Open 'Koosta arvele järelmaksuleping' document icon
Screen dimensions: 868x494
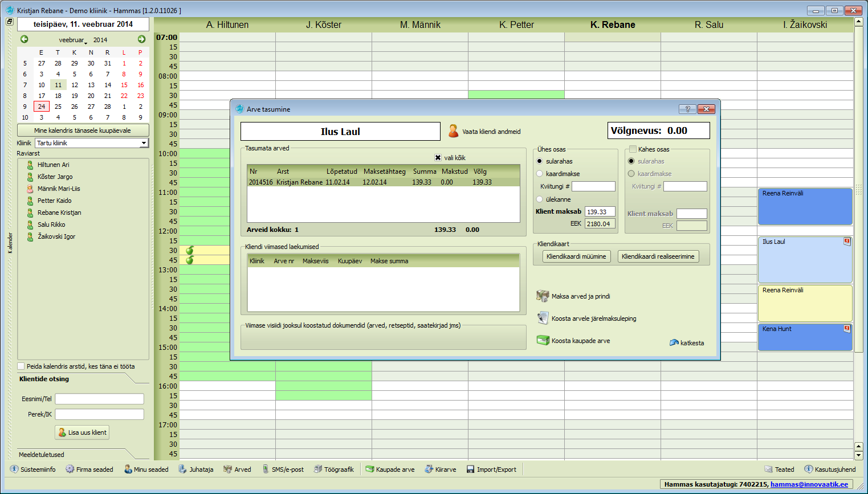542,319
